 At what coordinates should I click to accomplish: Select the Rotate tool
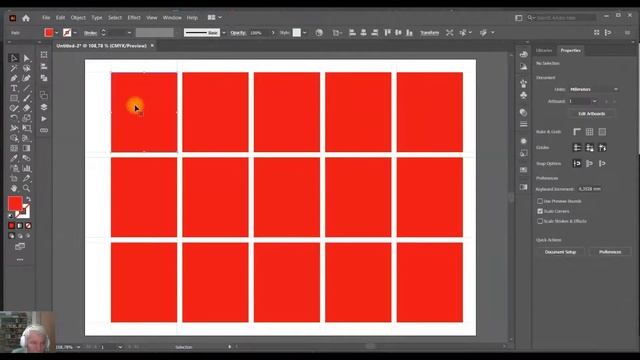click(x=14, y=118)
